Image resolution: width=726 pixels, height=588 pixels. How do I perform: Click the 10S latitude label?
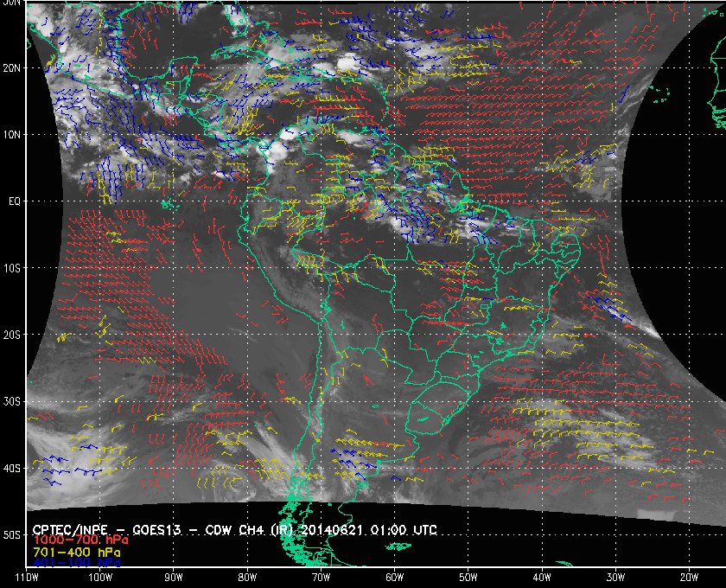point(12,268)
